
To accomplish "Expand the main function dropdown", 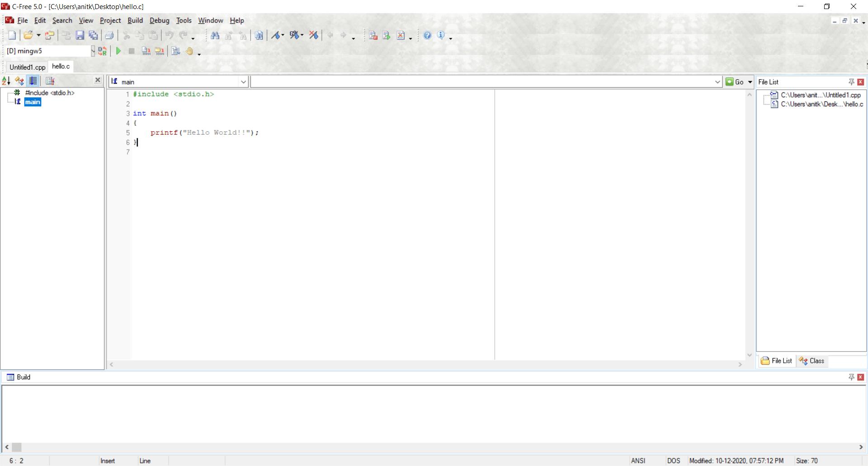I will (243, 82).
